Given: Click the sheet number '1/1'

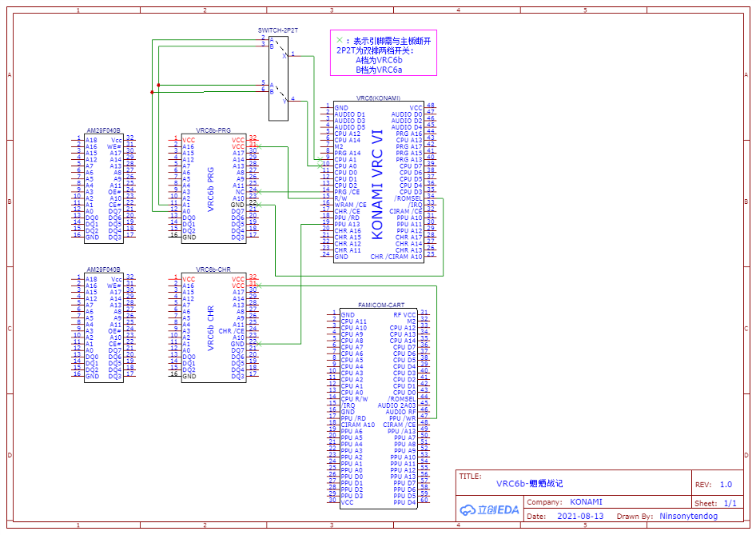Looking at the screenshot, I should click(730, 503).
